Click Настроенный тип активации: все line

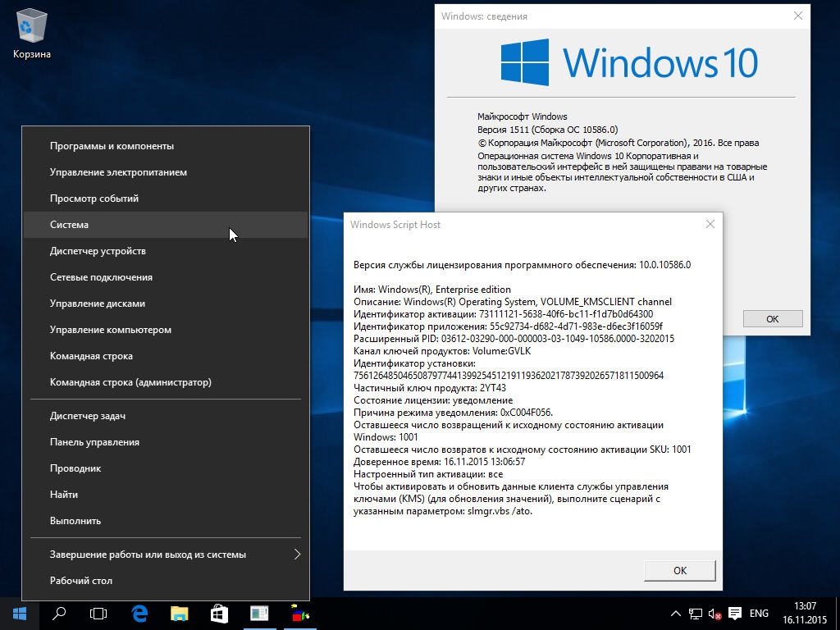pos(428,474)
